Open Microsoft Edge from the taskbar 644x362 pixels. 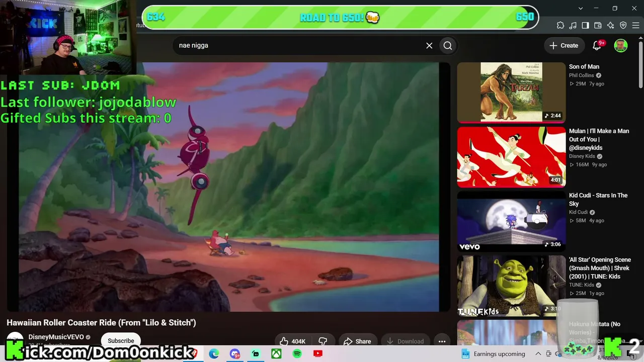214,354
